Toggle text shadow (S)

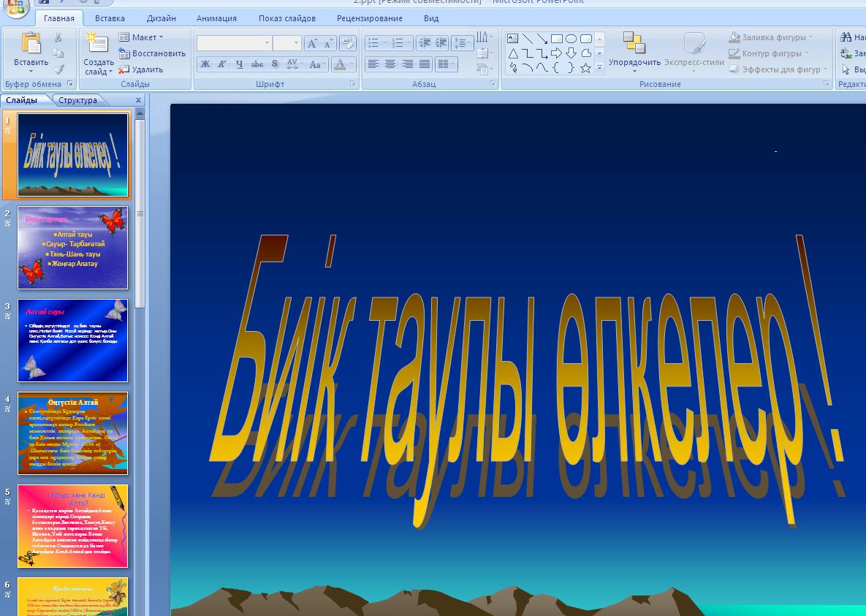(x=275, y=64)
